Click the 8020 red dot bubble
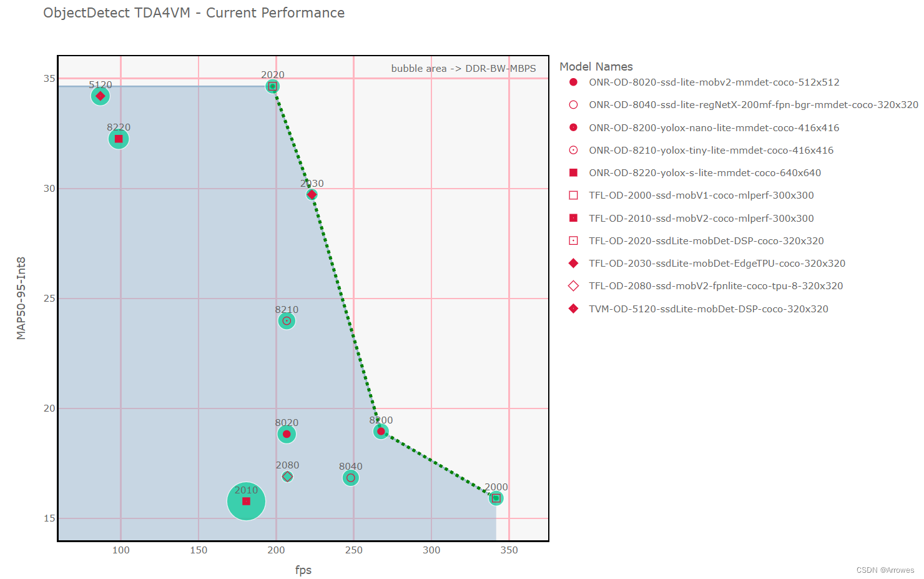The image size is (924, 579). (x=287, y=434)
